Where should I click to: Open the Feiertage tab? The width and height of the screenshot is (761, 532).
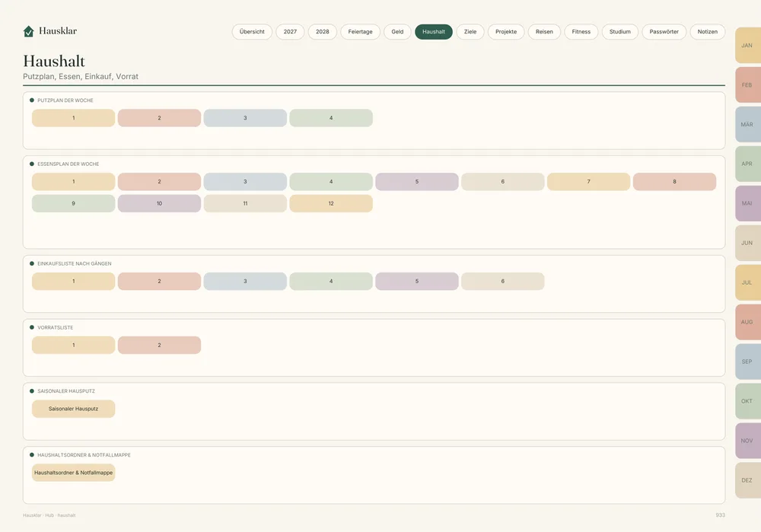[360, 31]
